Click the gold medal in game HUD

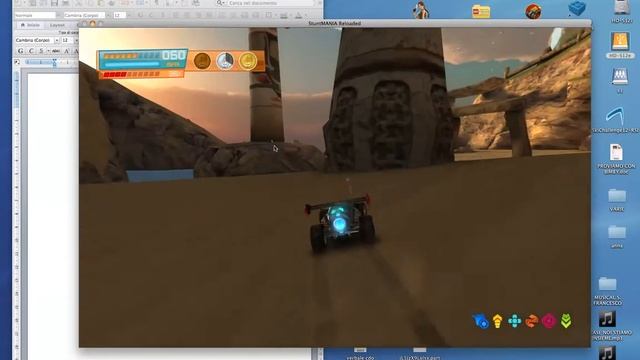click(247, 61)
